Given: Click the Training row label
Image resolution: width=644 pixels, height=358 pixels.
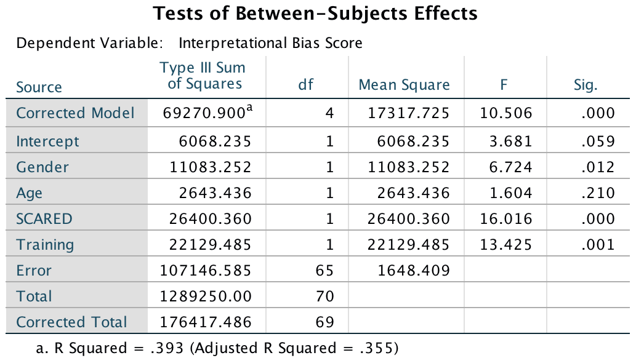Looking at the screenshot, I should coord(45,245).
